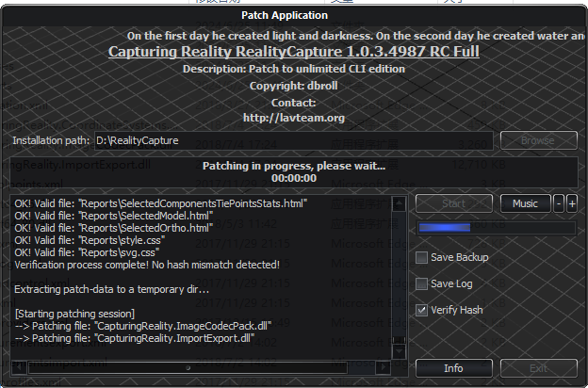
Task: Increase music volume with plus button
Action: [x=572, y=204]
